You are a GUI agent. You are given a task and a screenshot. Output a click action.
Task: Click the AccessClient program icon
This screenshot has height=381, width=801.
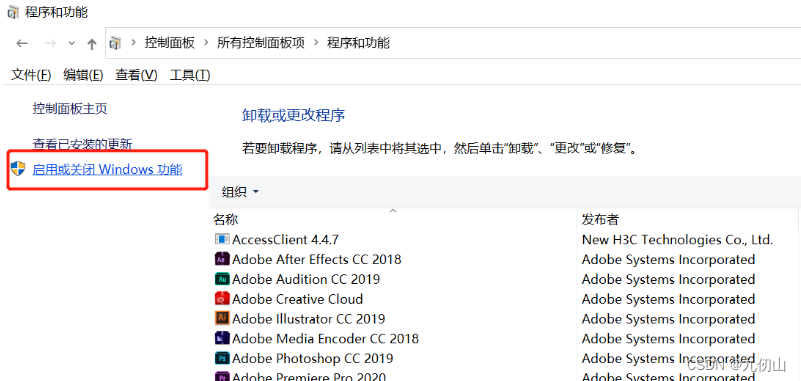click(222, 239)
